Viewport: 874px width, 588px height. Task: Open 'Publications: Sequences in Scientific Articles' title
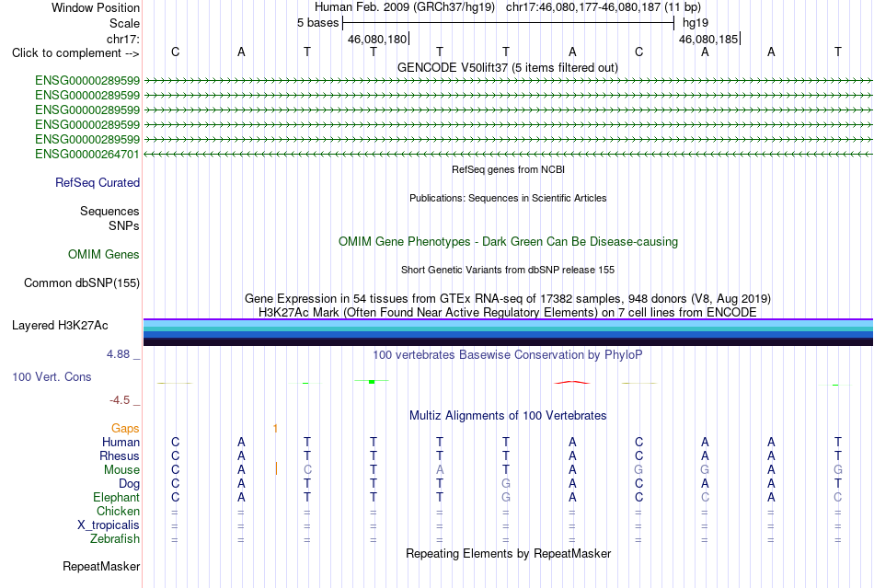tap(508, 198)
